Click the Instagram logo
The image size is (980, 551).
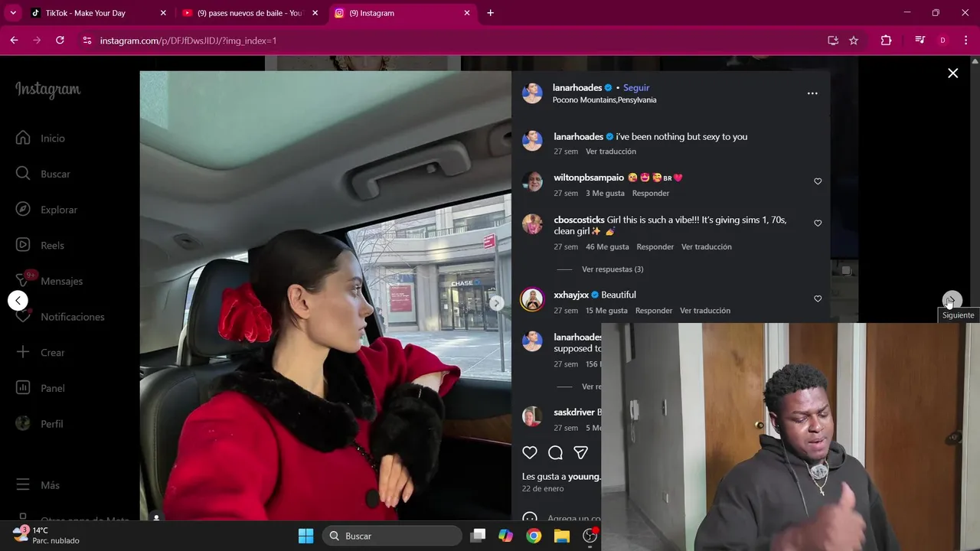[x=47, y=90]
